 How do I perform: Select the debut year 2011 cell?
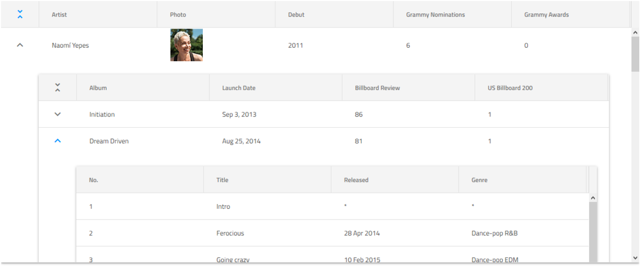point(296,46)
